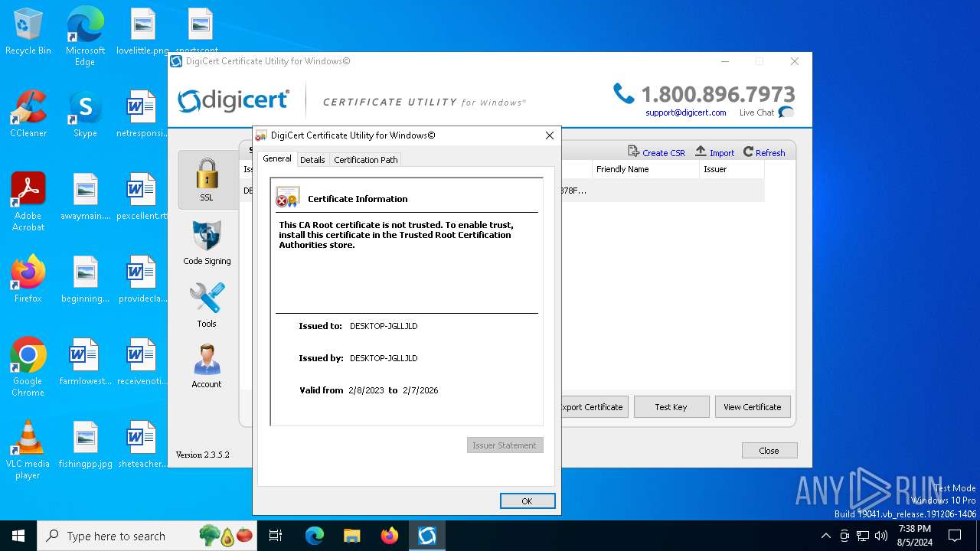Select the pexcellent Word document icon
The height and width of the screenshot is (551, 980).
[x=142, y=197]
